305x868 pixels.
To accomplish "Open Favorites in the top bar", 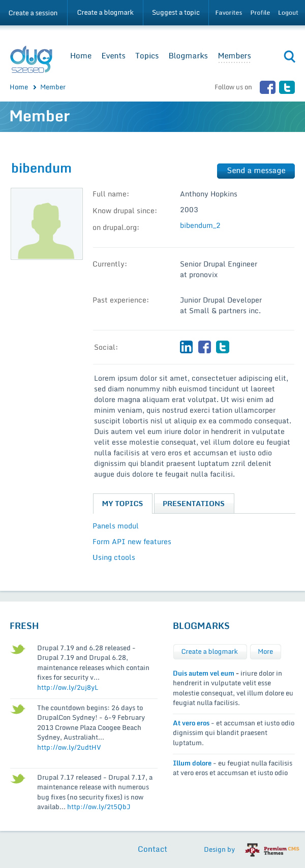I will pyautogui.click(x=229, y=13).
